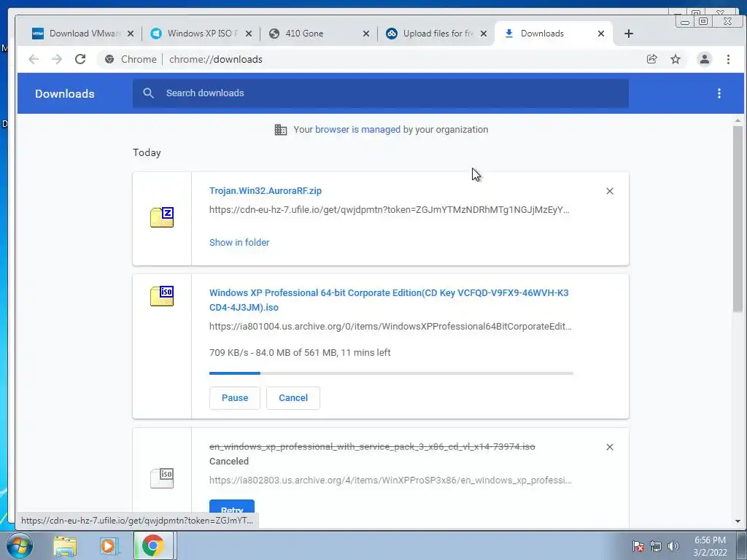Click Show in folder for the zip file
This screenshot has width=747, height=560.
(239, 242)
